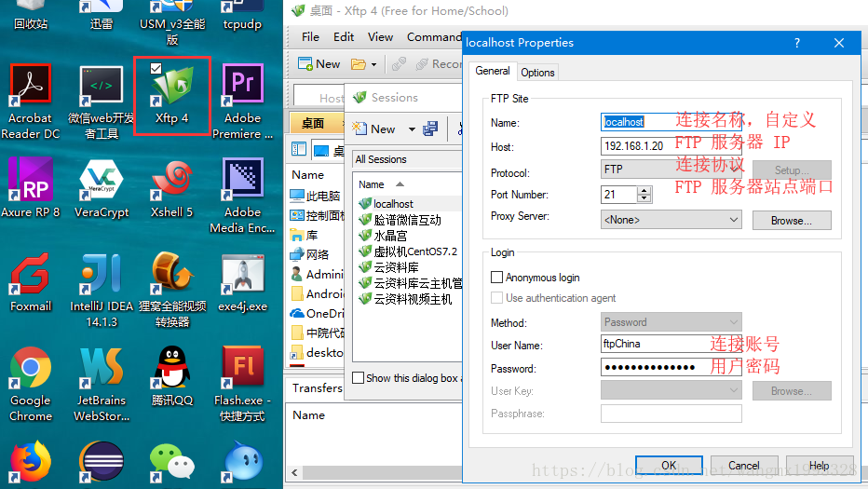Toggle the Anonymous login checkbox
This screenshot has height=489, width=868.
(497, 277)
